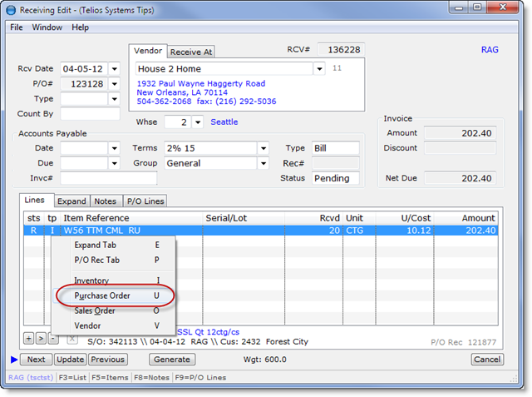The image size is (532, 397).
Task: Open the Group dropdown arrow
Action: pos(264,164)
